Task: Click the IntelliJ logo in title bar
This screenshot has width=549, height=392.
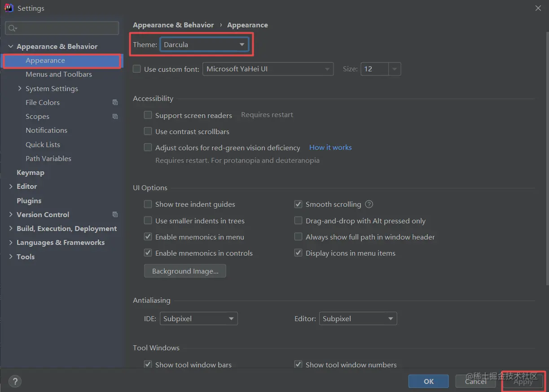Action: pyautogui.click(x=9, y=8)
